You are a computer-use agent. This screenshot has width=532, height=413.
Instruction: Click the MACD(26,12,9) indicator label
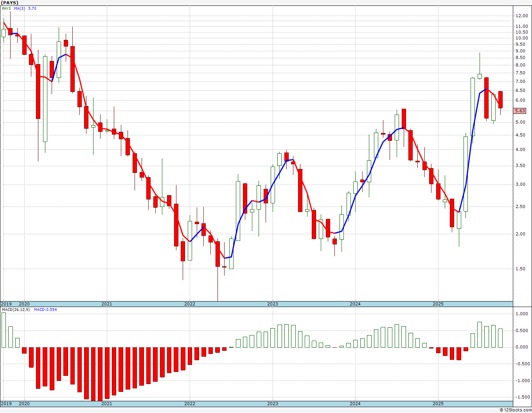point(15,310)
